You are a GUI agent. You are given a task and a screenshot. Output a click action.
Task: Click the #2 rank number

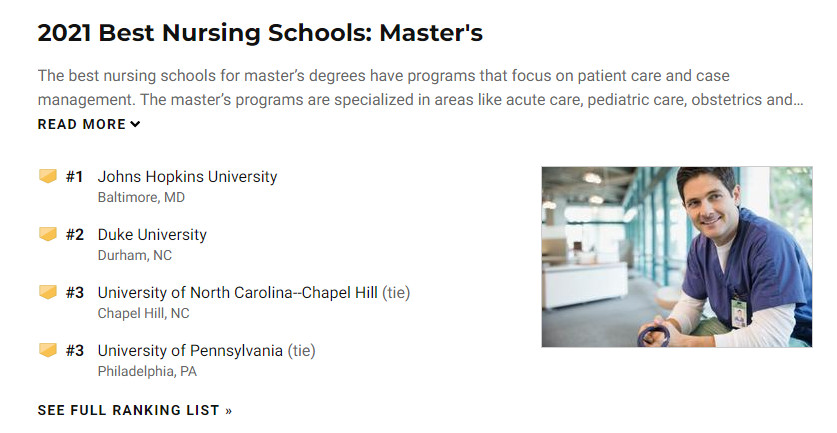point(75,235)
